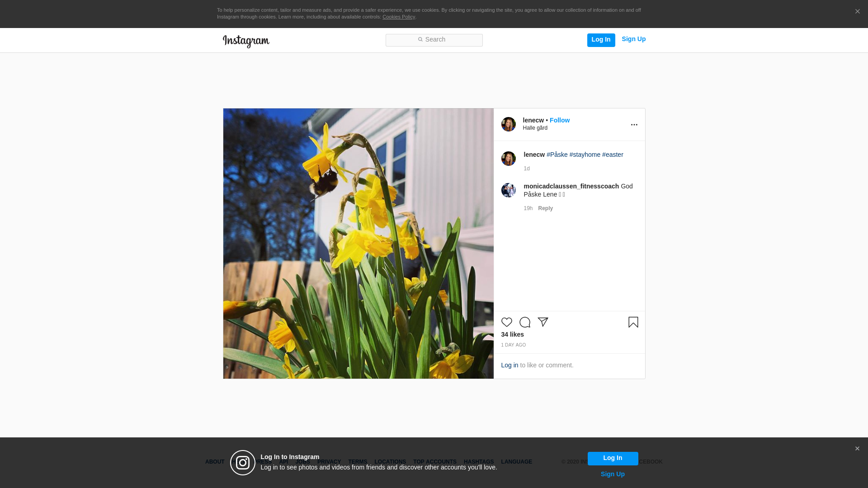Click the Search input field

[434, 40]
